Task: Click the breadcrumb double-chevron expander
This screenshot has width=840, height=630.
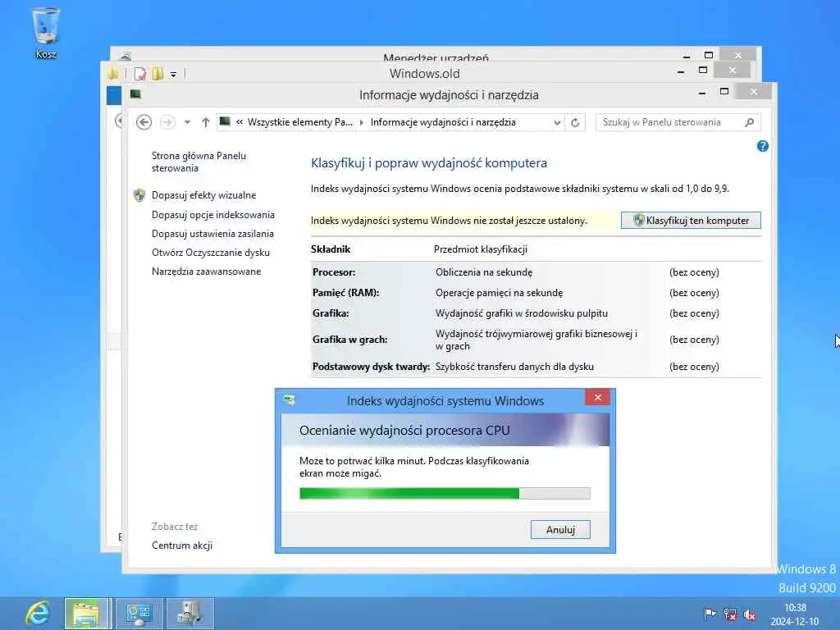Action: [240, 122]
